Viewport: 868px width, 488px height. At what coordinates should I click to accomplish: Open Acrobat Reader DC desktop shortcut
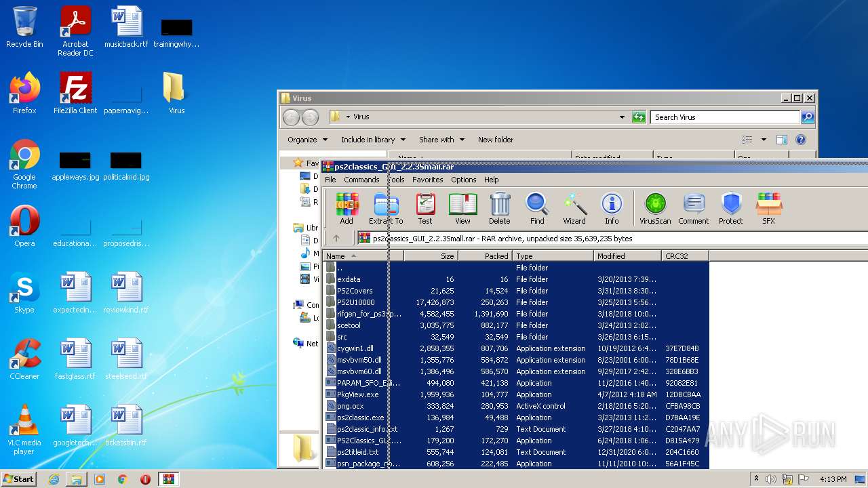pyautogui.click(x=75, y=31)
